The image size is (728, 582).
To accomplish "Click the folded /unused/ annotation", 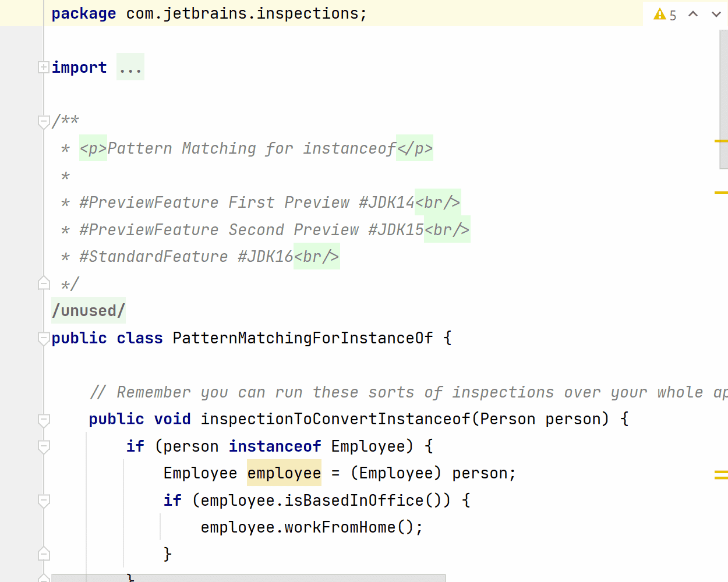I will tap(89, 311).
